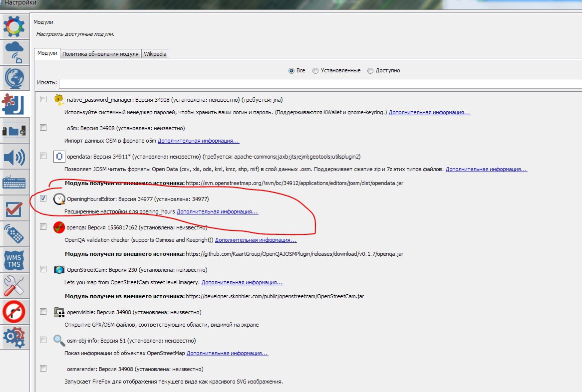582x392 pixels.
Task: Select the openqa.jar GitHub URL text
Action: [294, 254]
